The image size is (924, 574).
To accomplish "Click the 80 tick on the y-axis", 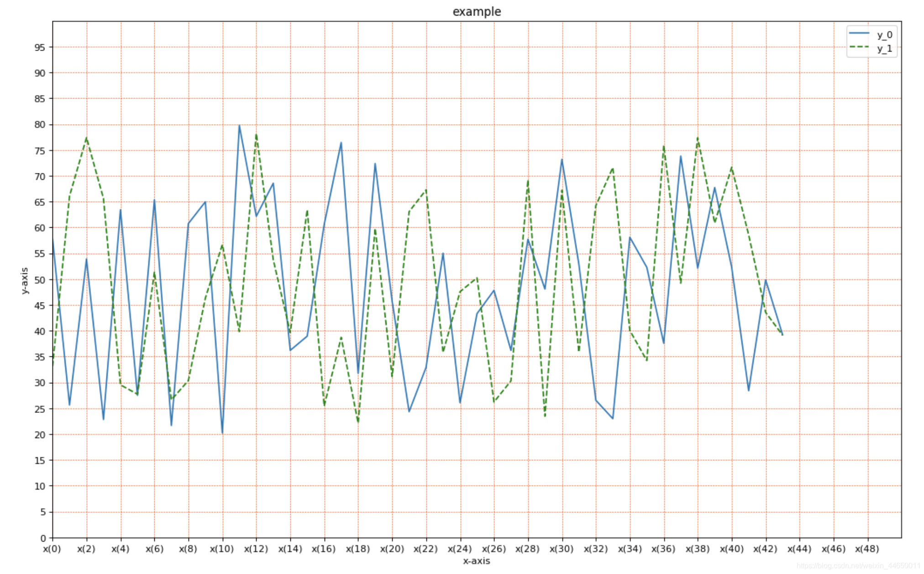I will [40, 125].
